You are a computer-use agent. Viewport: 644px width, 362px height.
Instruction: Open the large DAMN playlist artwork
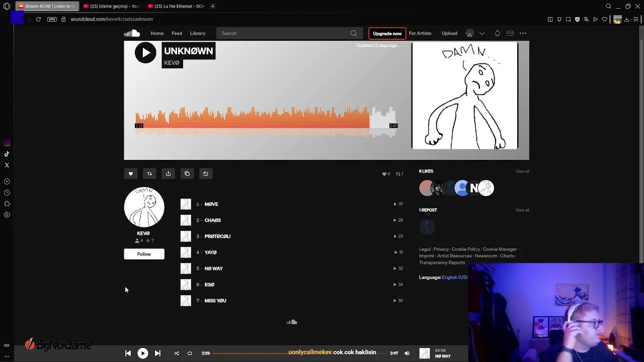(464, 96)
